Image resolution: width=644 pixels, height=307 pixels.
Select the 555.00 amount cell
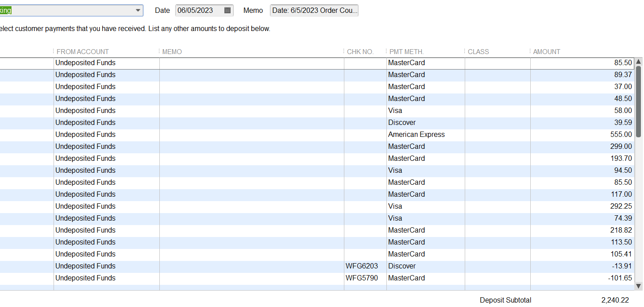[582, 135]
